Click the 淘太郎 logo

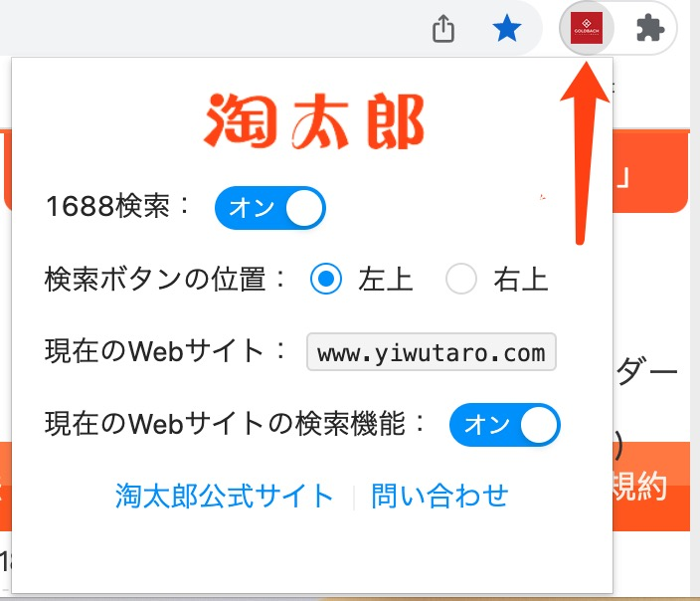pos(314,120)
